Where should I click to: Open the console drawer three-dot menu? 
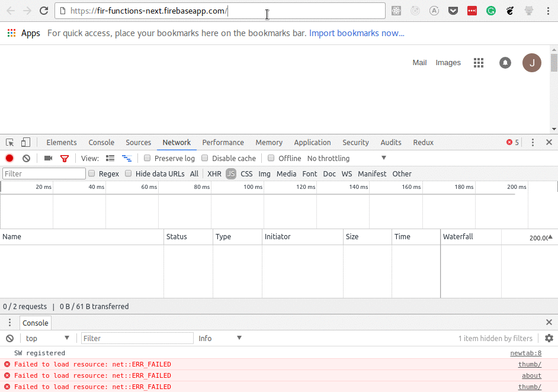9,322
